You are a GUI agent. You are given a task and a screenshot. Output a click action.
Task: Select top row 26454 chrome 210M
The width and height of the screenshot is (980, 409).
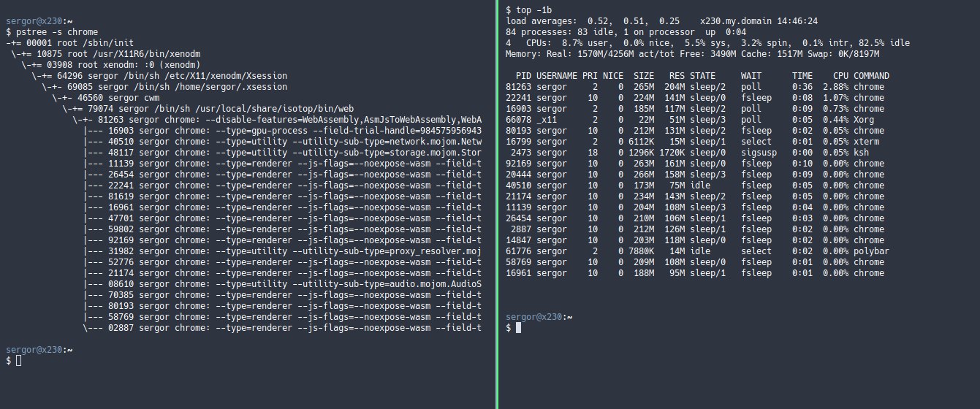point(695,218)
